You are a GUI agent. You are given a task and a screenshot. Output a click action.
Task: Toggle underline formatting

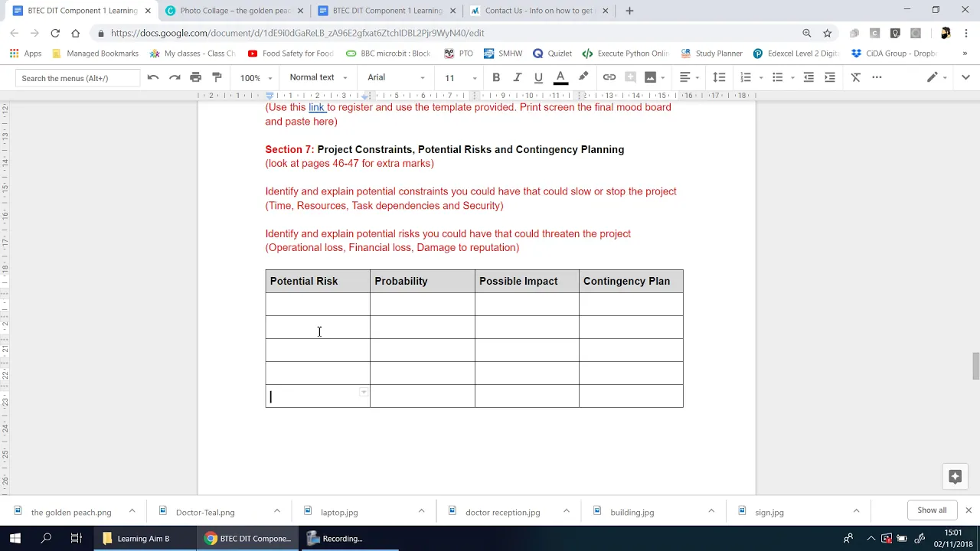(538, 77)
